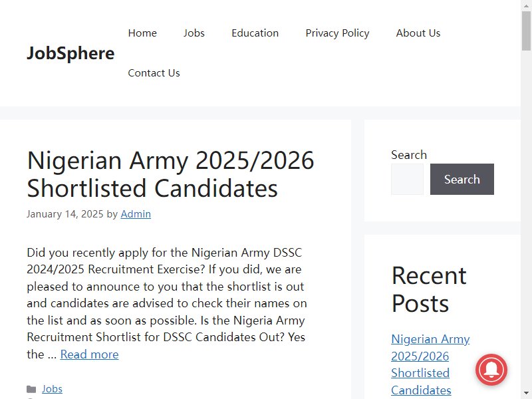Open the Privacy Policy page

(x=337, y=33)
